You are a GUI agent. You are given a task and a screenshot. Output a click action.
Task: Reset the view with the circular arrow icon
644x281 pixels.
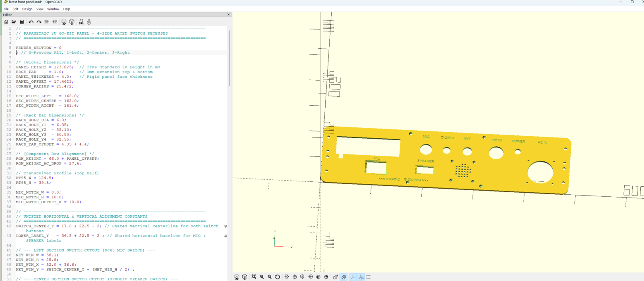pos(278,277)
